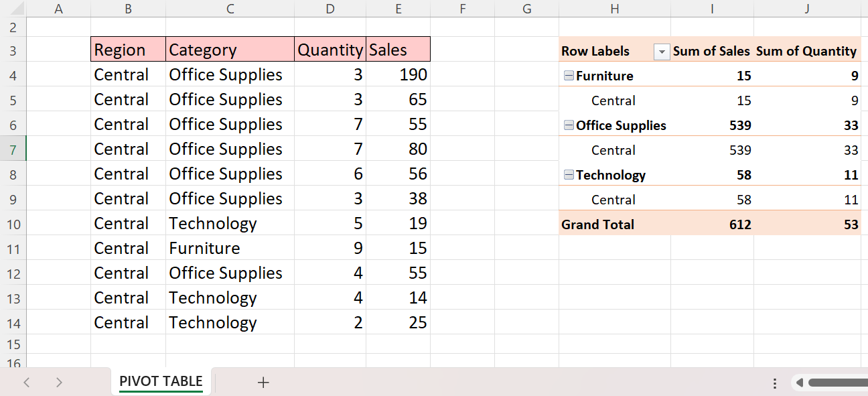Viewport: 868px width, 396px height.
Task: Select the Sum of Sales header cell
Action: click(x=711, y=52)
